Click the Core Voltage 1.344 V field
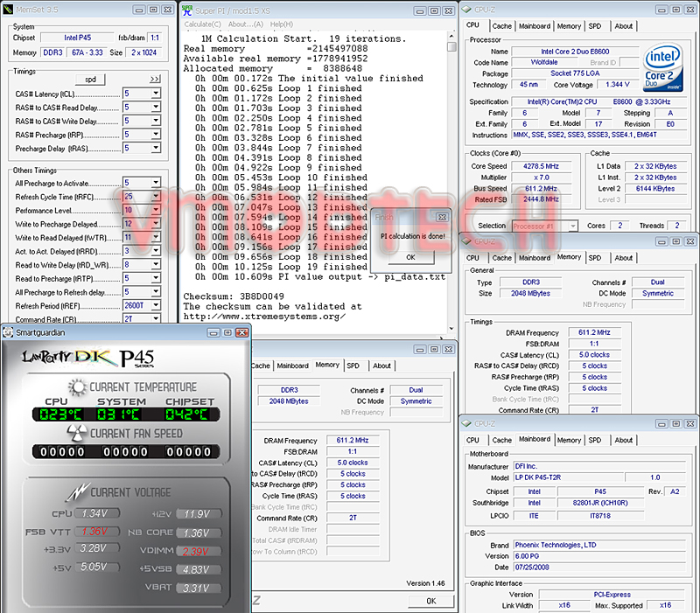 618,85
